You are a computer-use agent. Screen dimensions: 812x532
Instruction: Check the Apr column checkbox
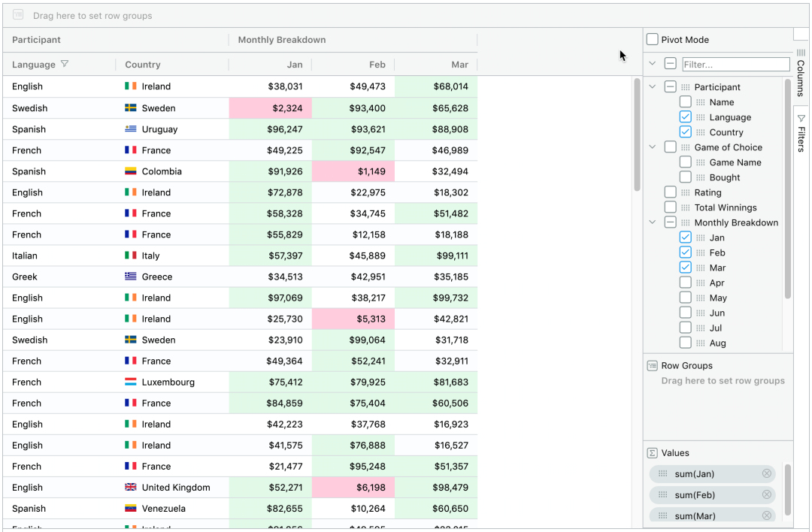point(685,283)
